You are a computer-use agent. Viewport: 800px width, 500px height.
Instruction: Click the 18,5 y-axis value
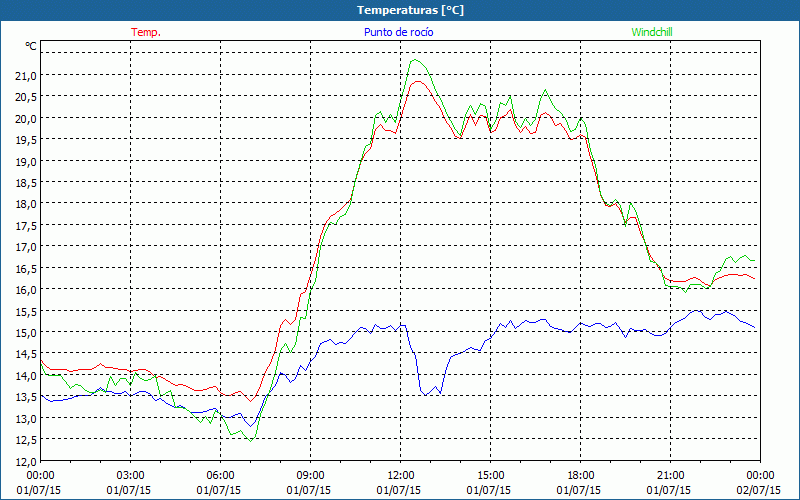(27, 183)
